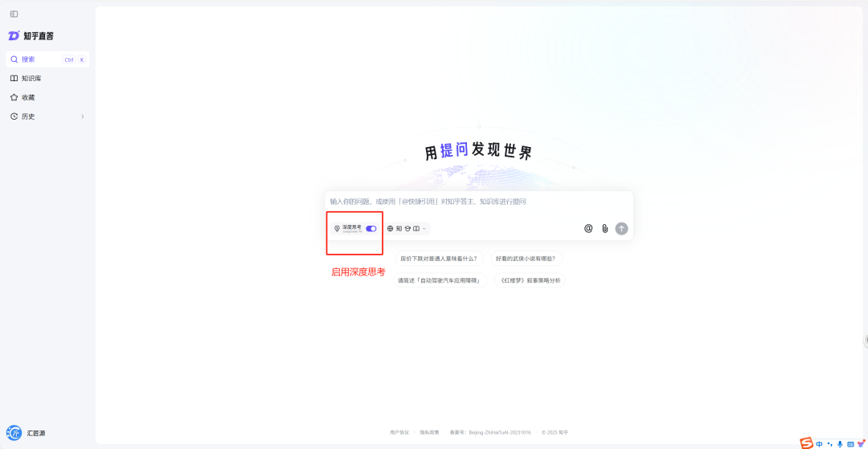Click the 汇匠源 user avatar
Screen dimensions: 868x449
(14, 433)
